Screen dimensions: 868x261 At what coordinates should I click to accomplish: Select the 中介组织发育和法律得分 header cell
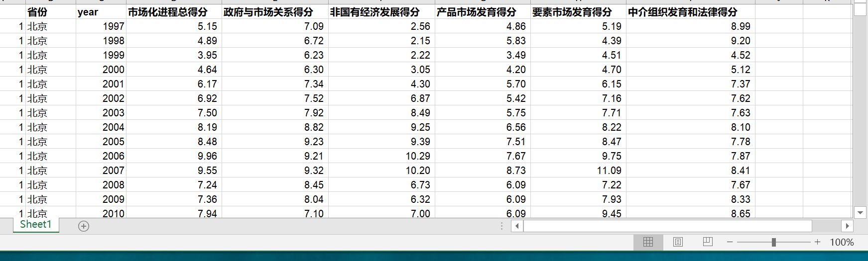(691, 12)
